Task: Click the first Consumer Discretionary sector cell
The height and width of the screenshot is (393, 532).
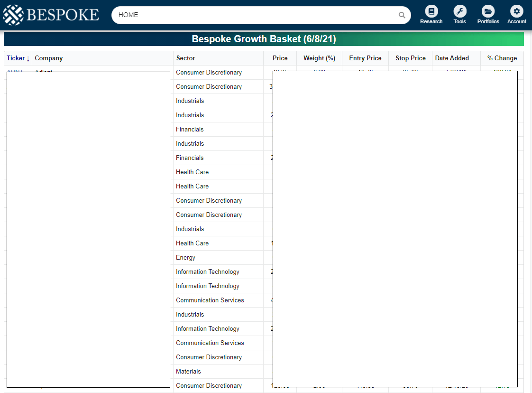Action: [x=209, y=72]
